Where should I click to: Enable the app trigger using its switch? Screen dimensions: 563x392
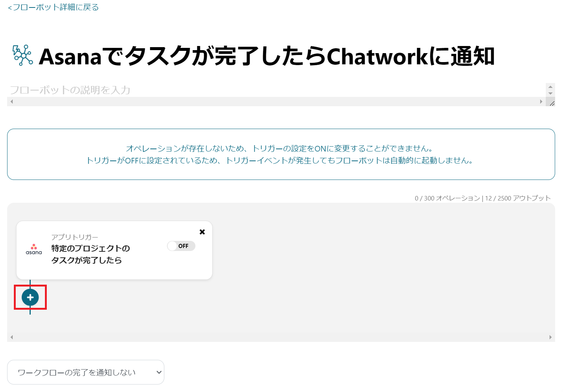181,246
